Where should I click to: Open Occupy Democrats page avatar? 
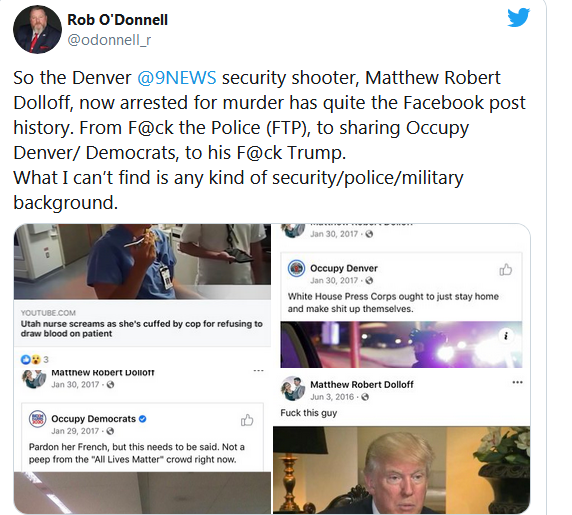[x=37, y=419]
